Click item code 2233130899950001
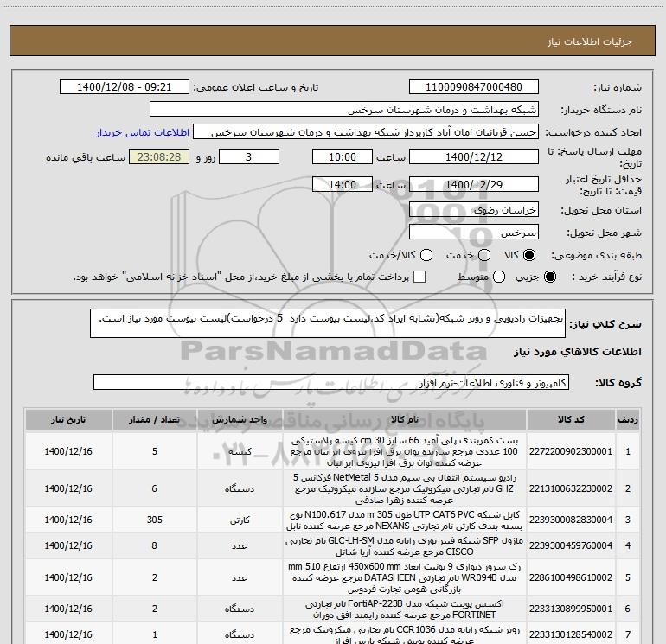 571,609
